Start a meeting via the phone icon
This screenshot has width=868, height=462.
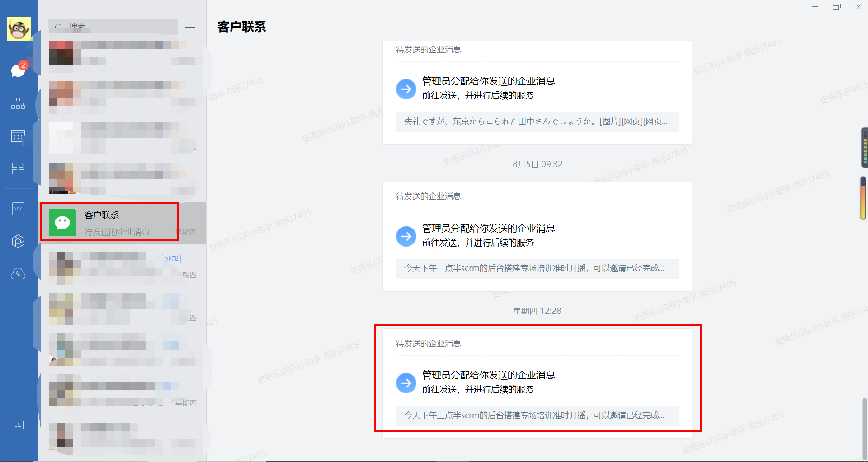18,273
